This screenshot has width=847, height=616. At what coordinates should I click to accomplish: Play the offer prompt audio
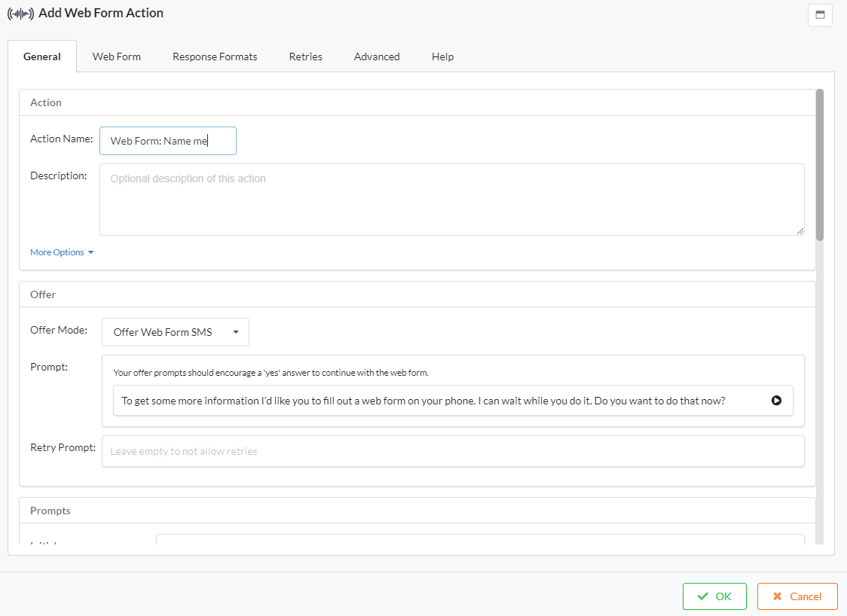click(776, 401)
